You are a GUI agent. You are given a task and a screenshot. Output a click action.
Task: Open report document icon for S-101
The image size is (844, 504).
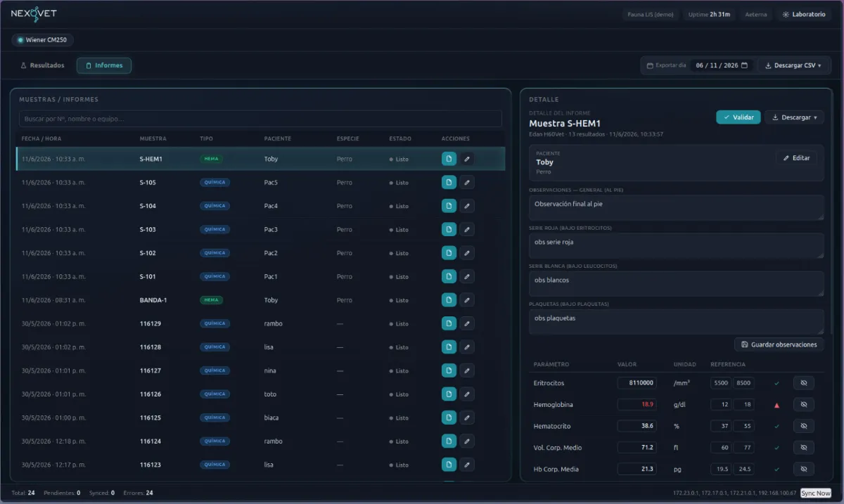pyautogui.click(x=449, y=277)
